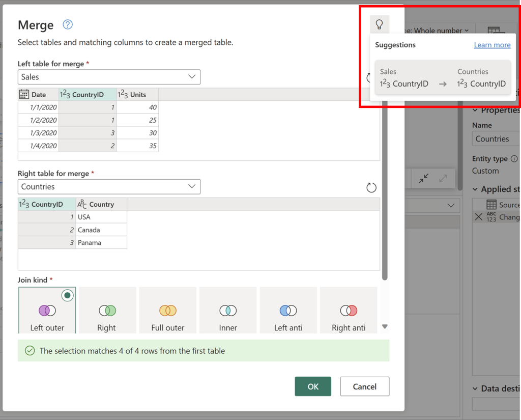Choose the Full outer join kind
The image size is (521, 420).
[x=167, y=310]
